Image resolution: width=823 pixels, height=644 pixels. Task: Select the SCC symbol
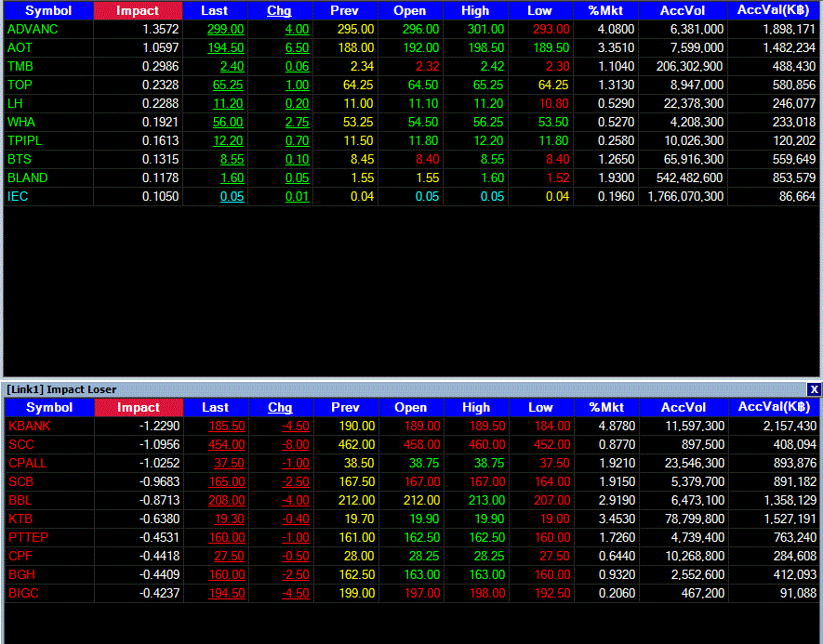pos(21,445)
